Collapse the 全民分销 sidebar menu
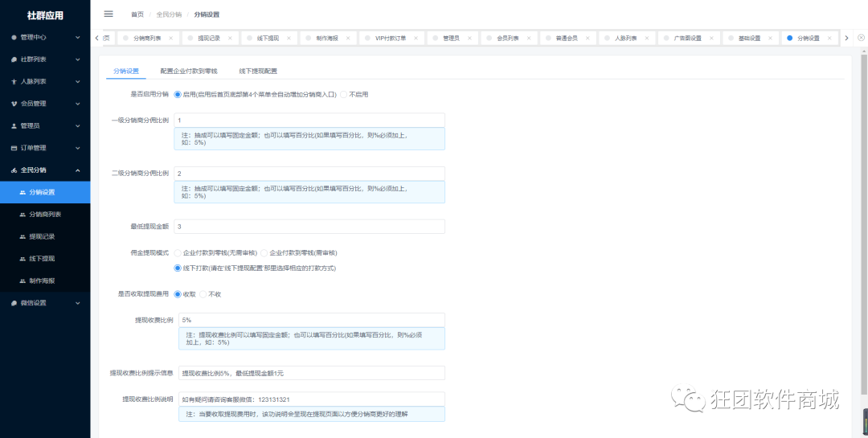 78,170
